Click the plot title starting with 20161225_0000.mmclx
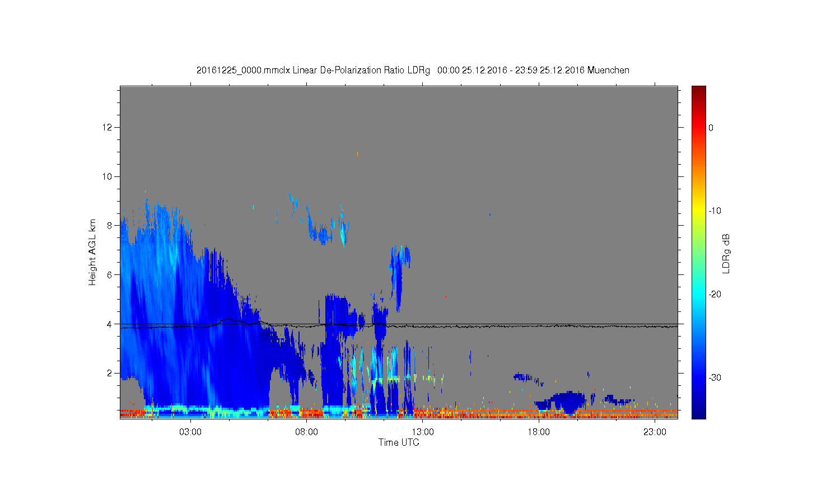The image size is (840, 504). point(413,71)
